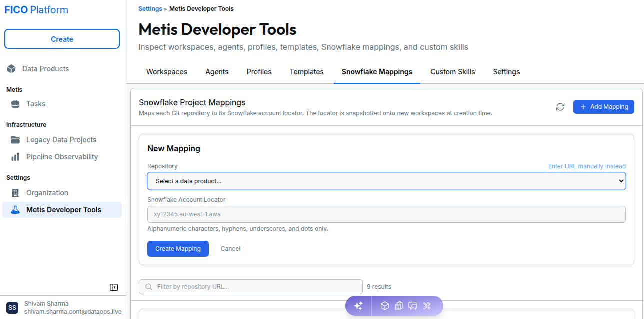Open Tasks in the sidebar
The width and height of the screenshot is (644, 319).
[62, 104]
